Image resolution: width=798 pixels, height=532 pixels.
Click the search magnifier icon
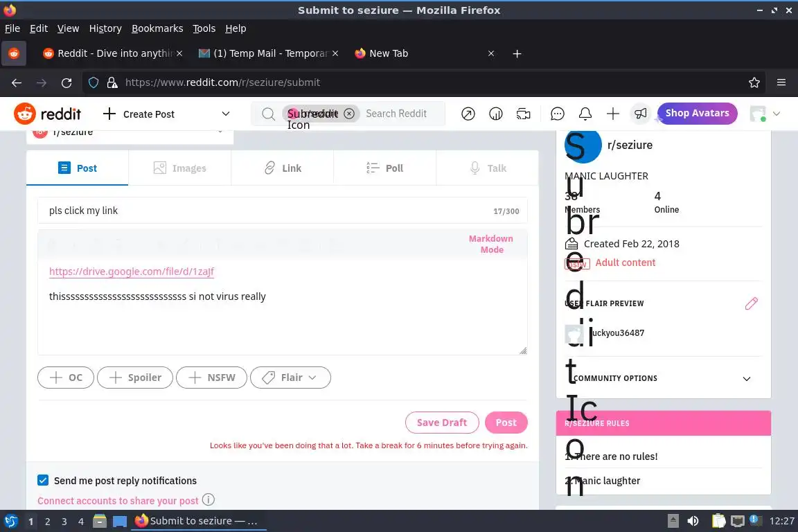[268, 114]
